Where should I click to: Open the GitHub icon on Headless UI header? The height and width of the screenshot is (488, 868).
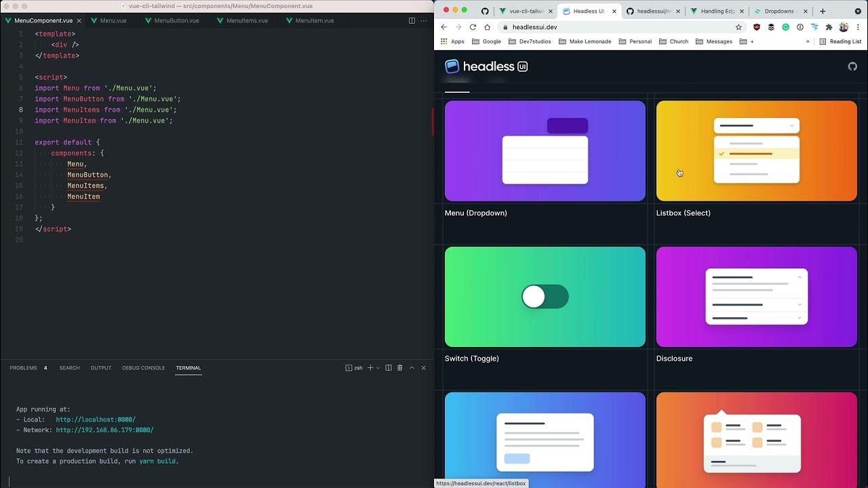click(852, 66)
